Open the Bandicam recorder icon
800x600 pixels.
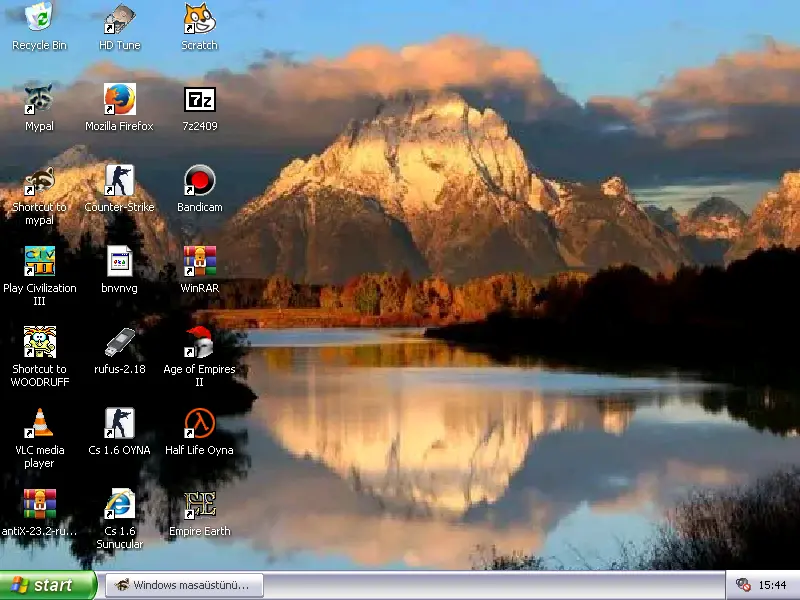coord(199,180)
